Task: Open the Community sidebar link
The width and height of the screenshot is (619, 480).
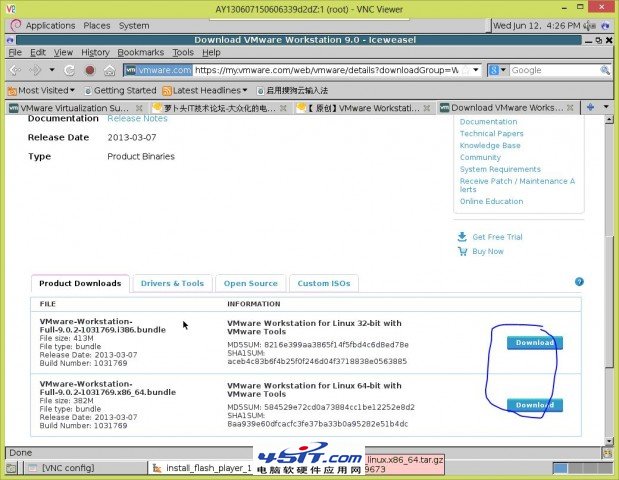Action: pyautogui.click(x=480, y=157)
